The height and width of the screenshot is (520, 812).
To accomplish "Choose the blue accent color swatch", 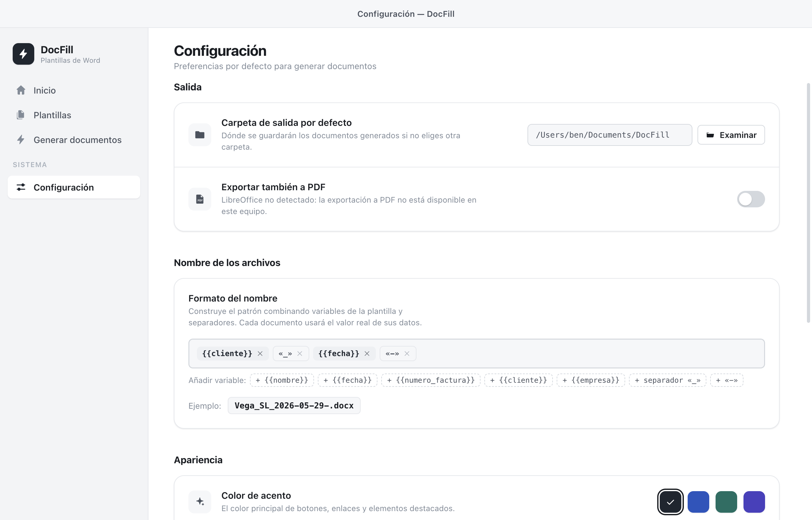I will 698,502.
